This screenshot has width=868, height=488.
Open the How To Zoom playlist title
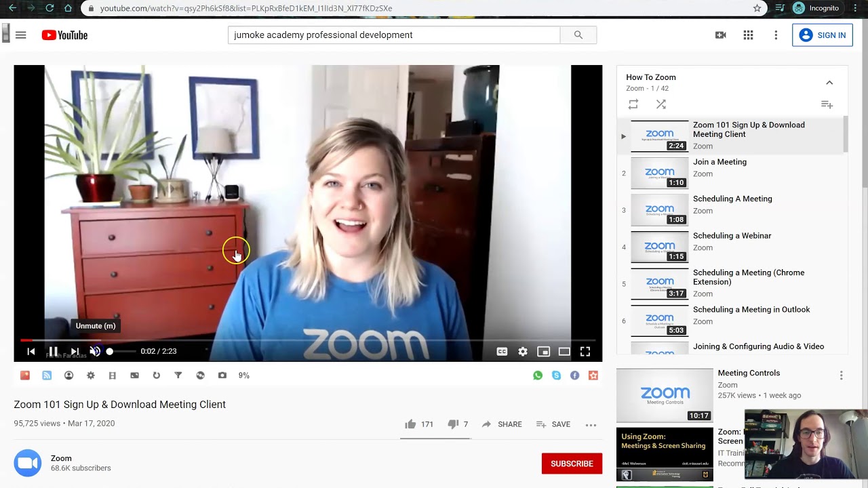[651, 77]
